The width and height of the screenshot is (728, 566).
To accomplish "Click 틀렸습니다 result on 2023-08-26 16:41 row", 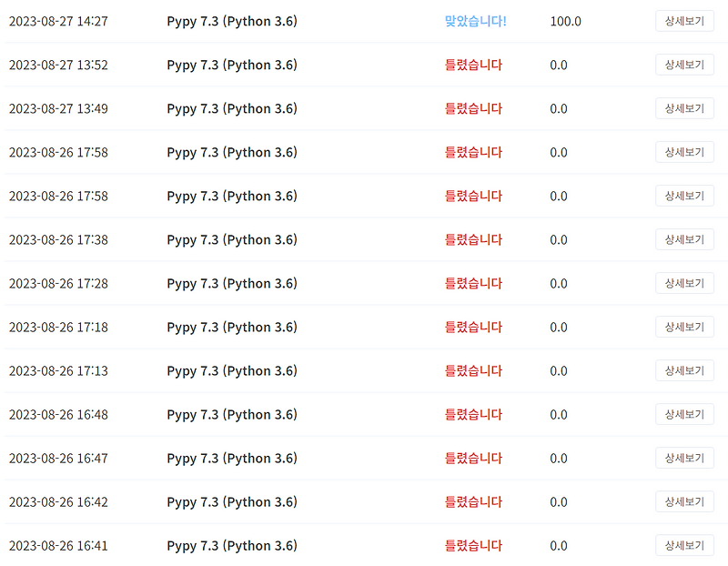I will click(x=473, y=545).
